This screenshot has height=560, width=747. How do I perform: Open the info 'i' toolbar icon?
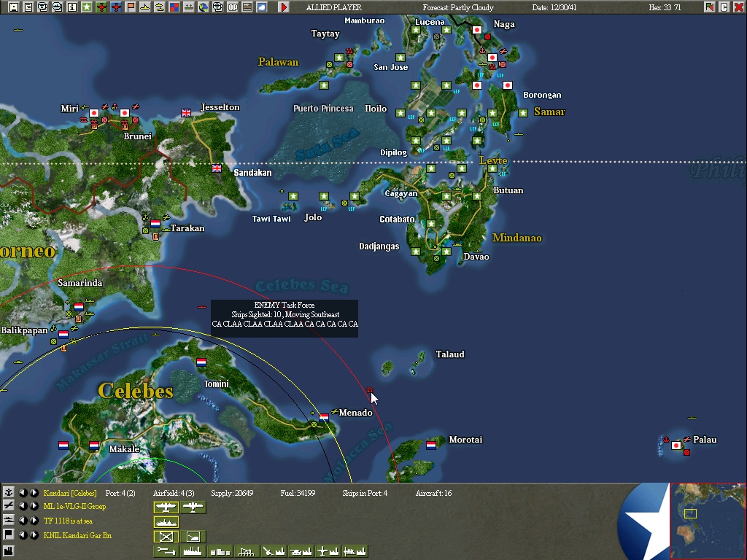[72, 7]
